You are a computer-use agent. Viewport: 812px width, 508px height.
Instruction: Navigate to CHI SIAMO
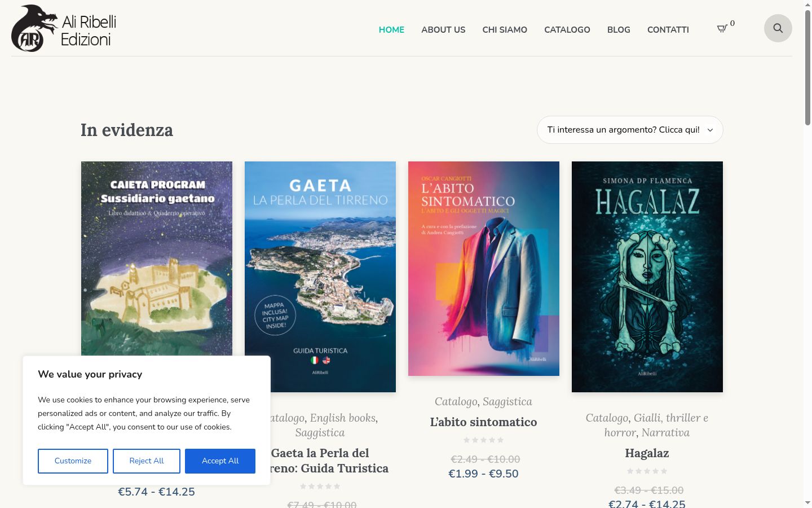point(505,30)
